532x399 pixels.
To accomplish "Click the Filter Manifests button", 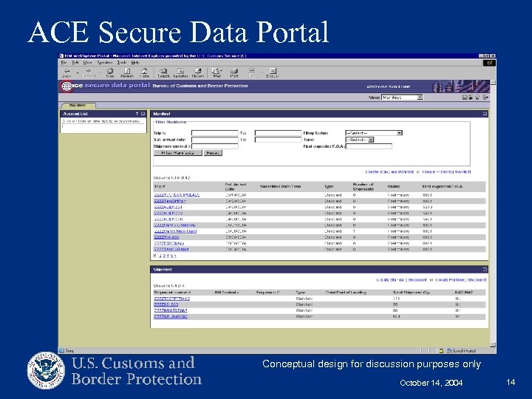I will click(178, 153).
